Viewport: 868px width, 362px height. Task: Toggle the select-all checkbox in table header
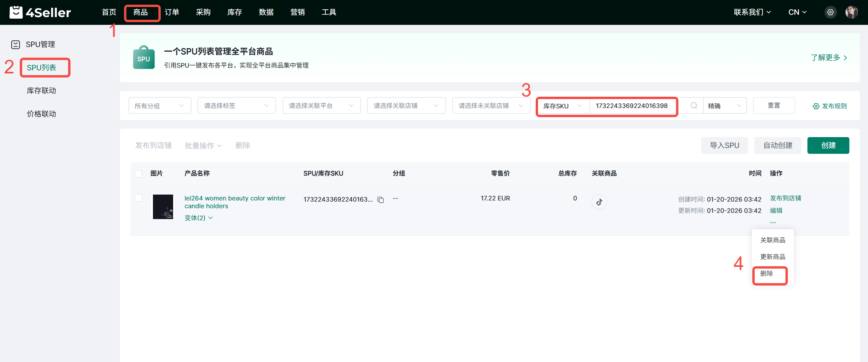click(139, 174)
